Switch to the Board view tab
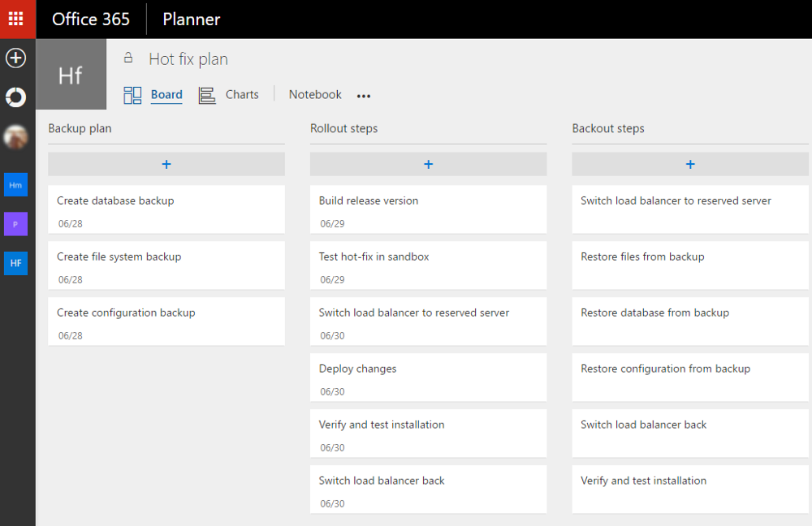 (166, 95)
